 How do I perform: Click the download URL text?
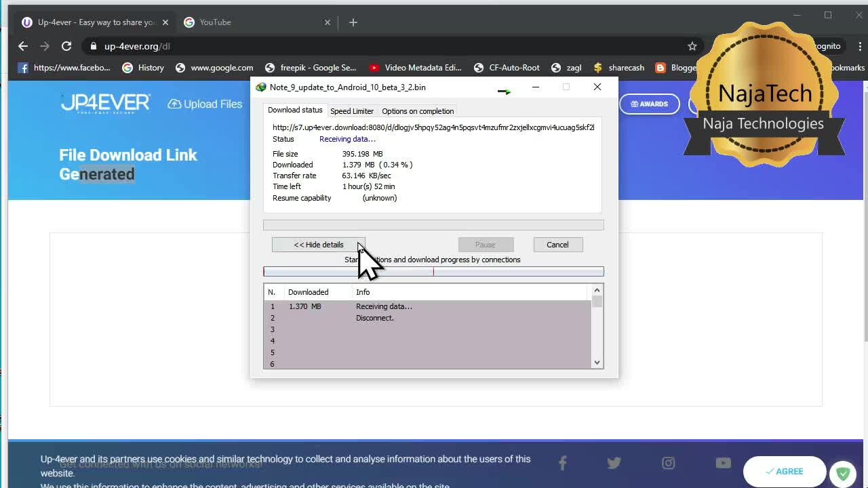click(x=433, y=127)
